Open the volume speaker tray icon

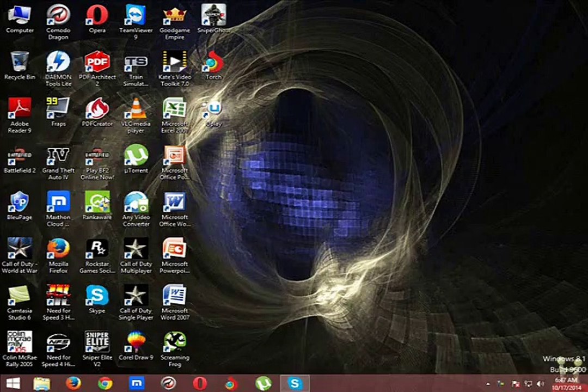540,384
